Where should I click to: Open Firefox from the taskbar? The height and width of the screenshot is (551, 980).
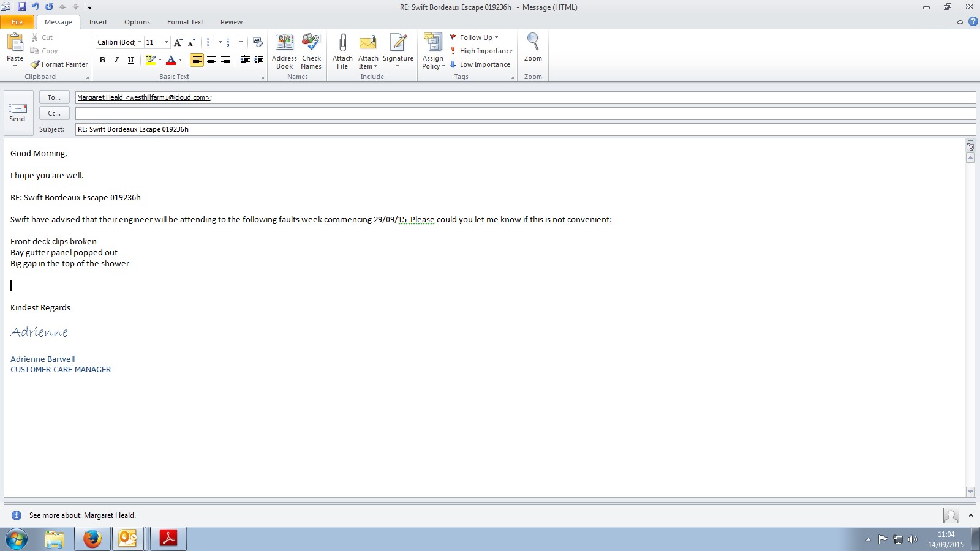point(92,539)
